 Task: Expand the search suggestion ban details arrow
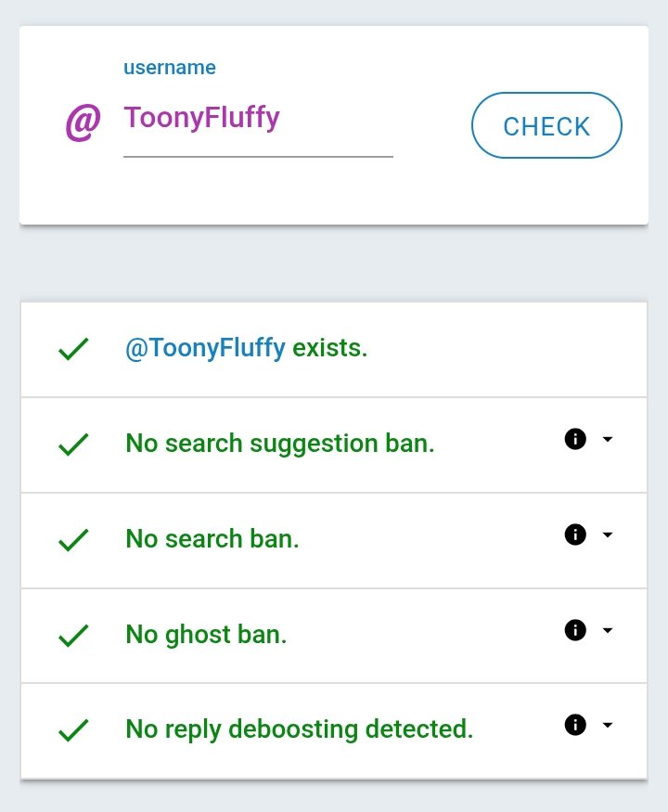608,439
